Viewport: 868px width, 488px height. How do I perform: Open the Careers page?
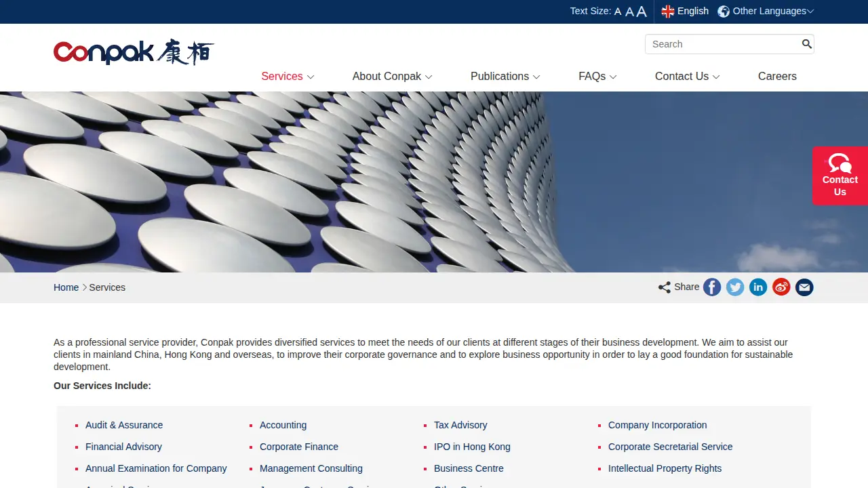coord(777,77)
